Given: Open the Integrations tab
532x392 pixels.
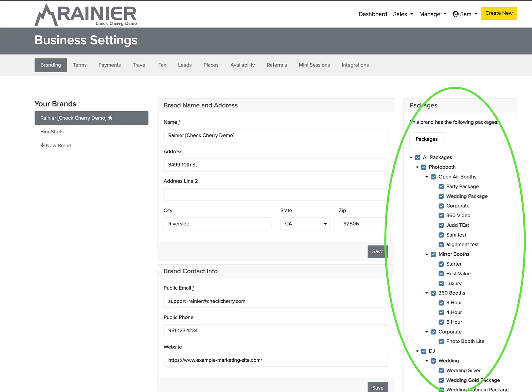Looking at the screenshot, I should [x=355, y=65].
